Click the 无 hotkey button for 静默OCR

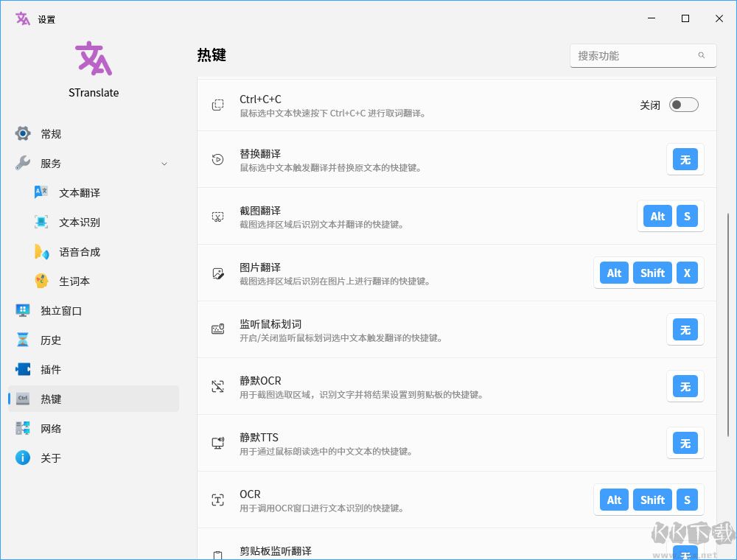pyautogui.click(x=685, y=387)
